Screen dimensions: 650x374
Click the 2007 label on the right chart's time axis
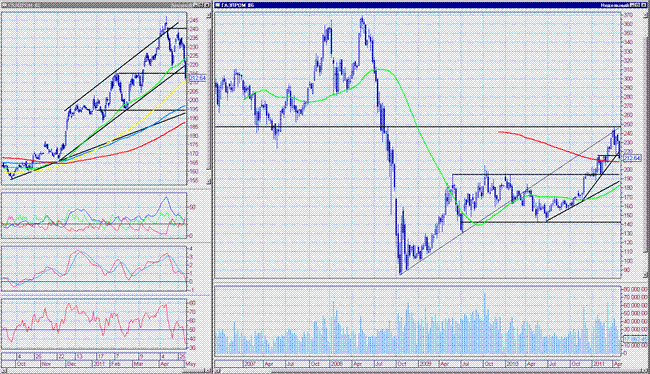250,364
